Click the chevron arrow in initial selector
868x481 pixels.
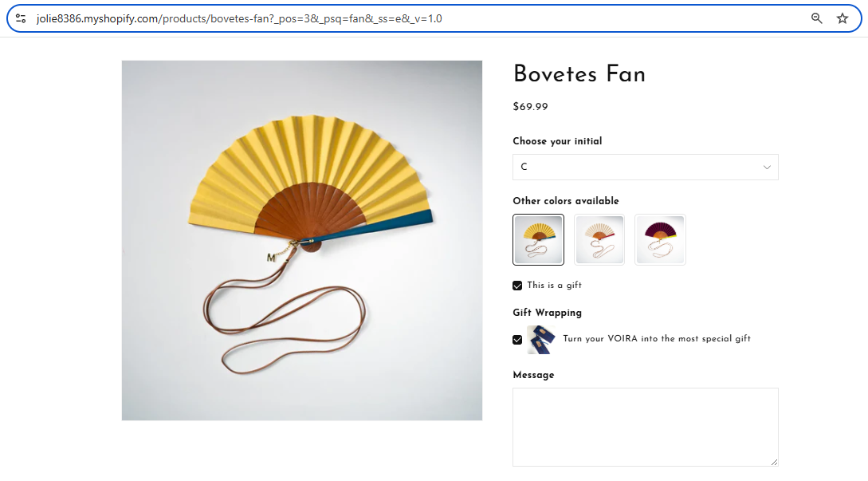tap(767, 168)
